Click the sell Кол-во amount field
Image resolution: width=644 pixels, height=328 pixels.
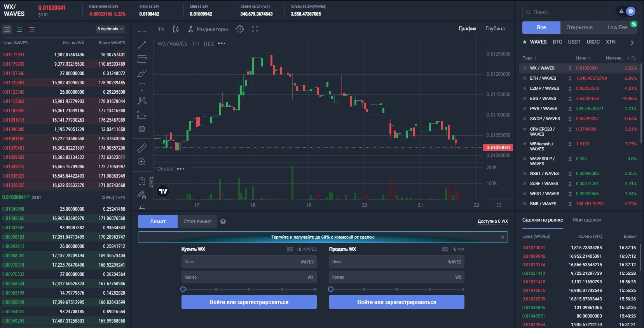click(397, 277)
